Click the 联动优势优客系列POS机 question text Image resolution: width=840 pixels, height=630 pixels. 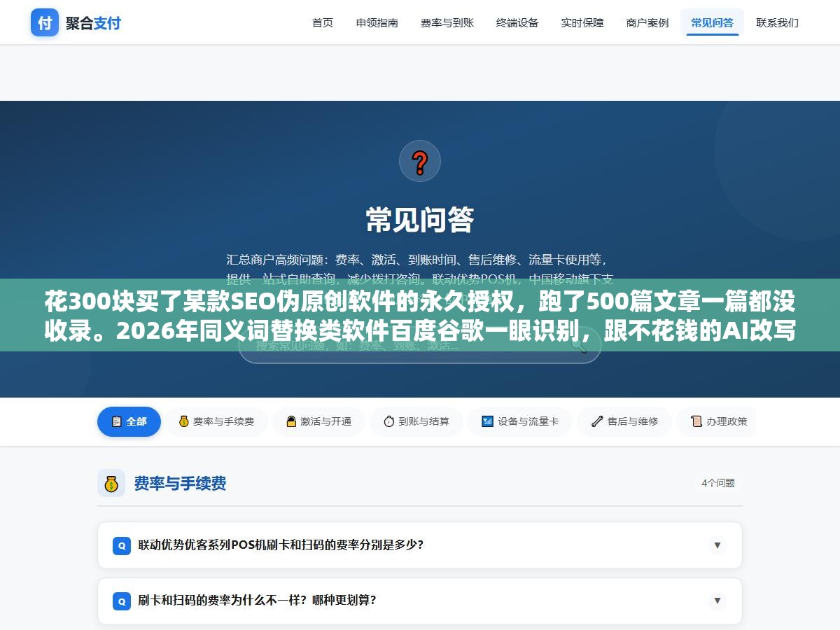coord(281,545)
